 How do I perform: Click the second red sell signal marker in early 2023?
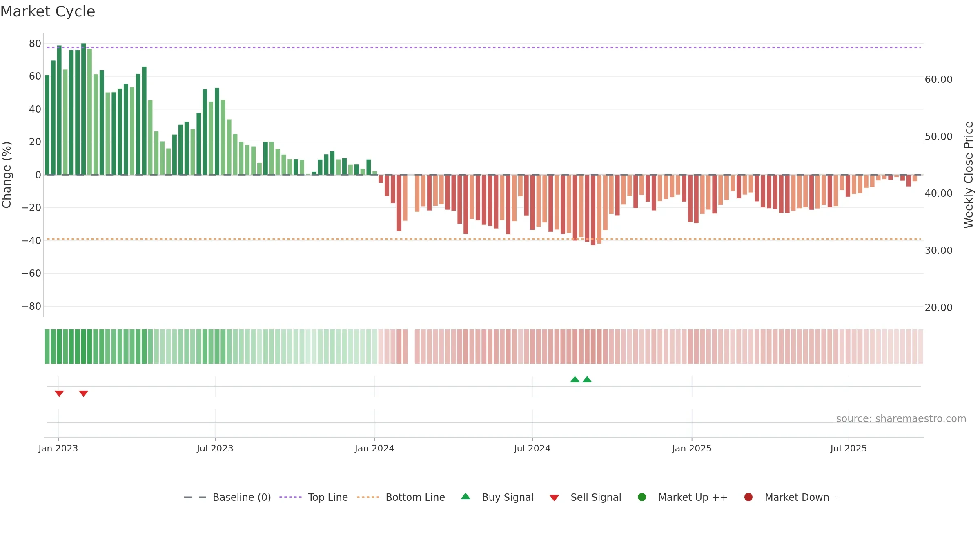point(84,393)
